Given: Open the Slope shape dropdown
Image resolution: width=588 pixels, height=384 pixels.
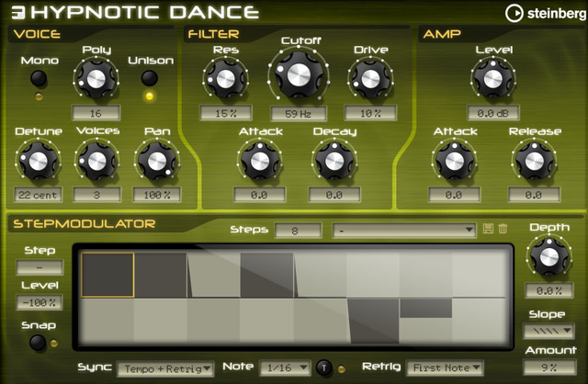Looking at the screenshot, I should point(548,331).
